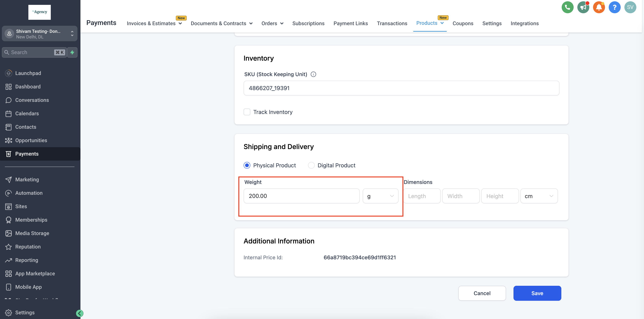
Task: Select the Digital Product radio option
Action: 311,165
